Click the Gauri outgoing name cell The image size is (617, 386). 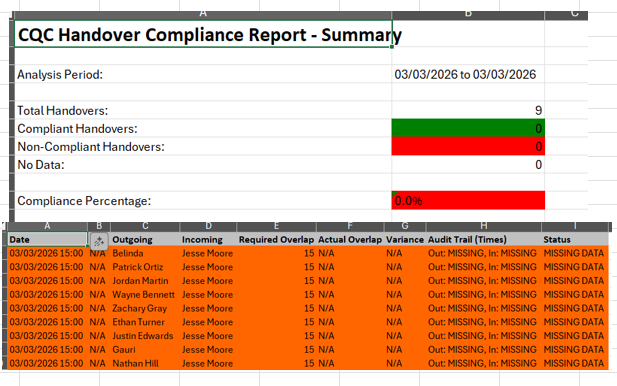[x=145, y=349]
